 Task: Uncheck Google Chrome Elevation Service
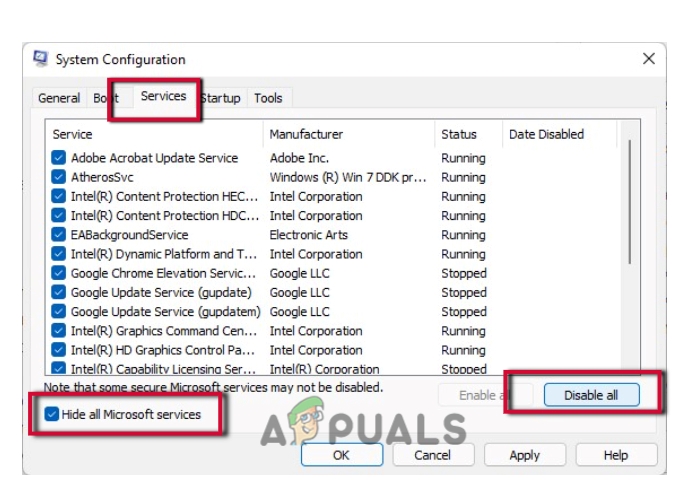pos(58,273)
